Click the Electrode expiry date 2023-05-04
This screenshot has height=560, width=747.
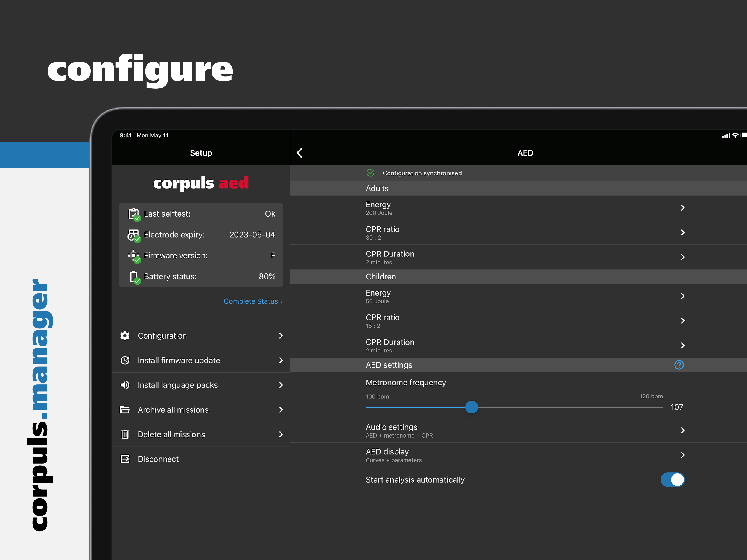pyautogui.click(x=252, y=235)
